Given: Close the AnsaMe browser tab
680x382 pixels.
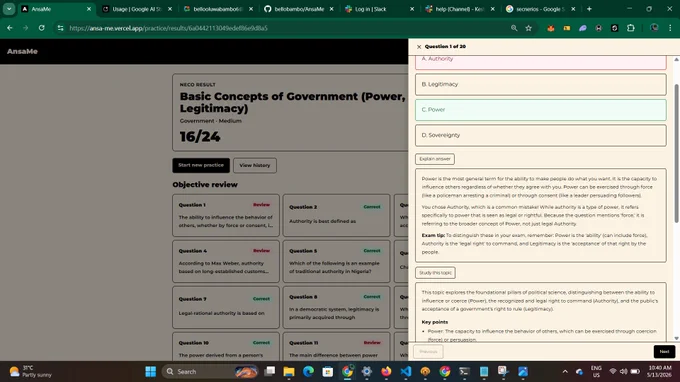Looking at the screenshot, I should [89, 9].
